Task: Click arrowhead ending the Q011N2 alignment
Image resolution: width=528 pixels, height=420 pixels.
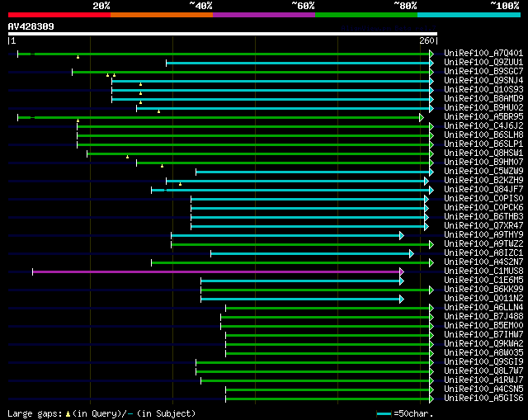Action: coord(402,299)
